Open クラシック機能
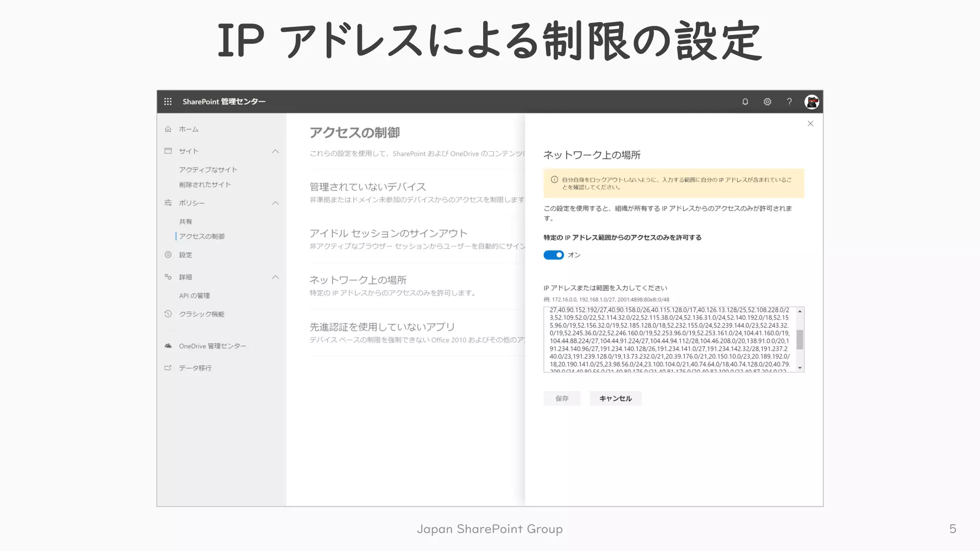This screenshot has height=551, width=980. coord(201,314)
